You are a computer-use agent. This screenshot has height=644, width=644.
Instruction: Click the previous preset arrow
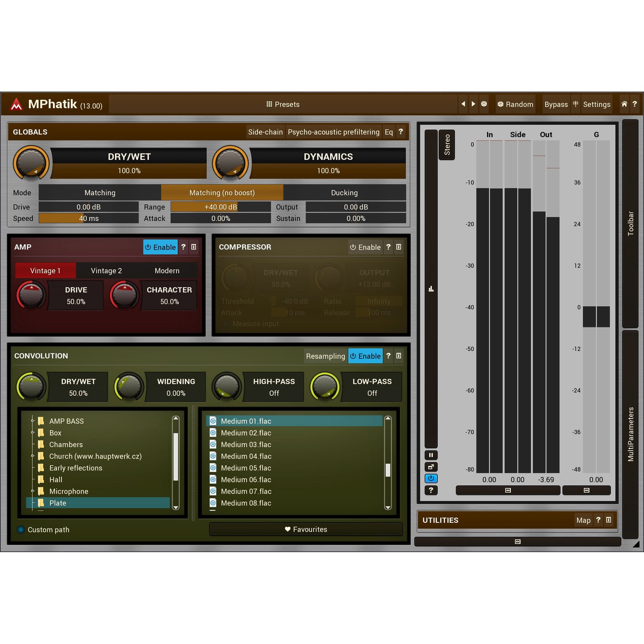[x=463, y=104]
